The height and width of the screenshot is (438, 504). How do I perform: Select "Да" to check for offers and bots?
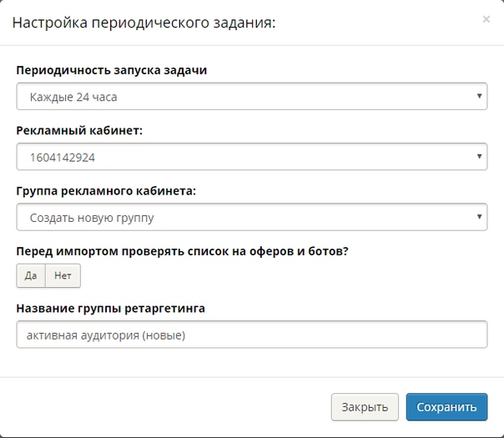coord(31,275)
